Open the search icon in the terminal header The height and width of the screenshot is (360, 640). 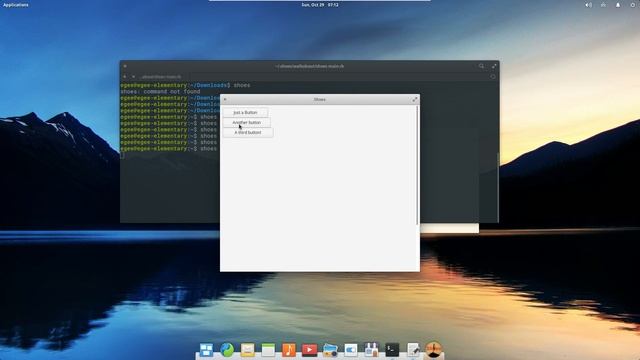pyautogui.click(x=481, y=66)
